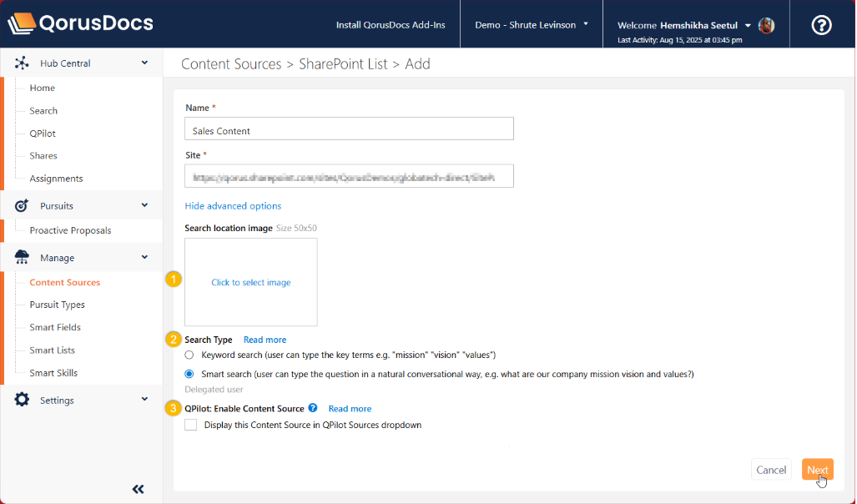Enable Display in QPilot Sources checkbox
The image size is (857, 504).
click(x=191, y=425)
